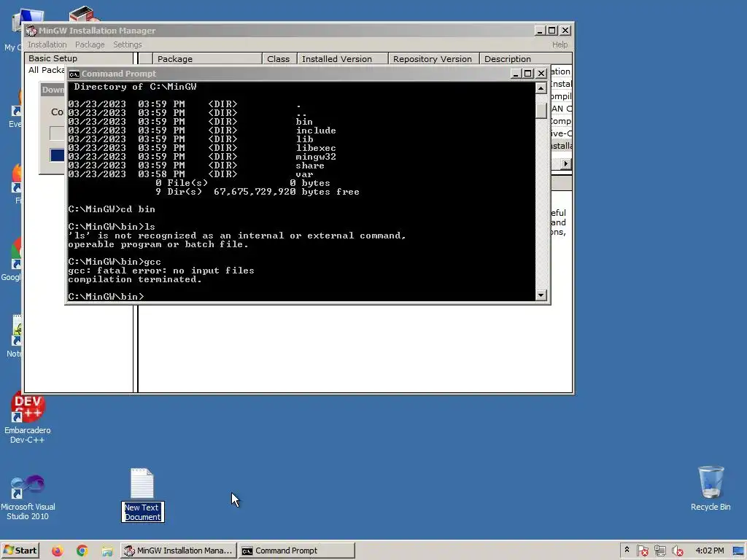Expand hidden system tray icons
This screenshot has width=747, height=560.
pos(627,550)
